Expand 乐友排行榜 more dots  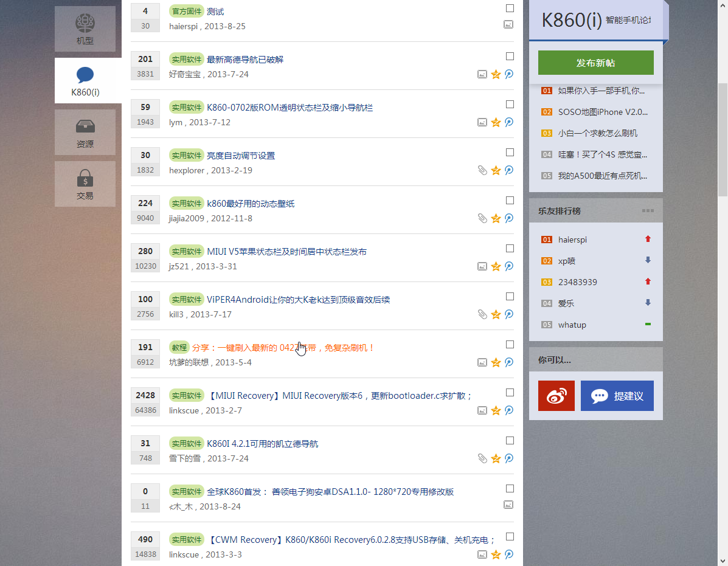click(648, 210)
